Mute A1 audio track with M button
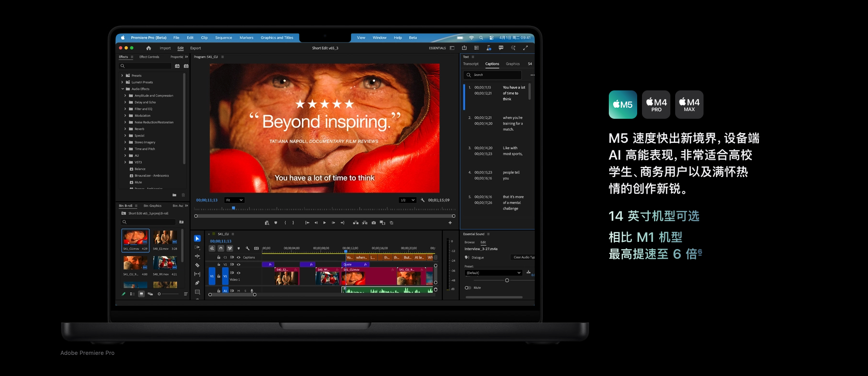This screenshot has height=376, width=868. tap(239, 290)
